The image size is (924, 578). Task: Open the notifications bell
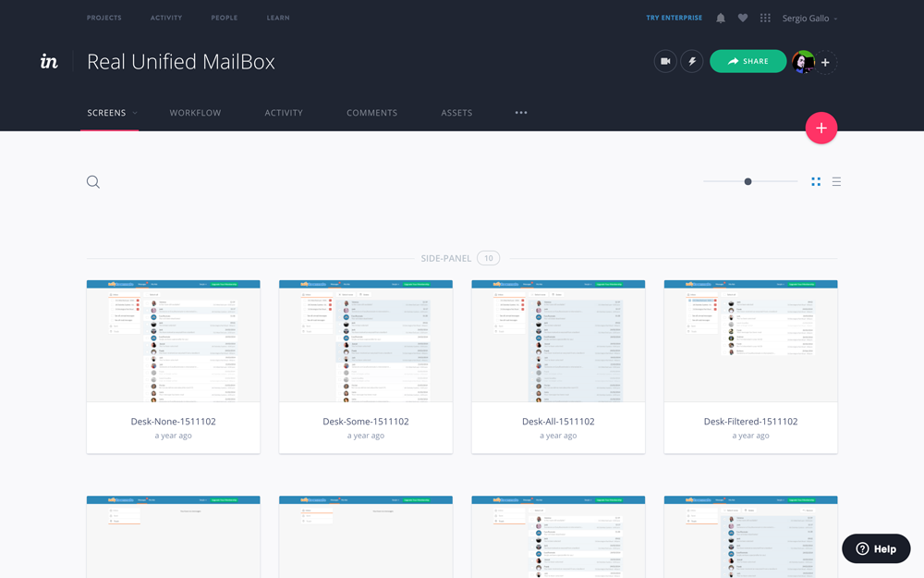721,18
